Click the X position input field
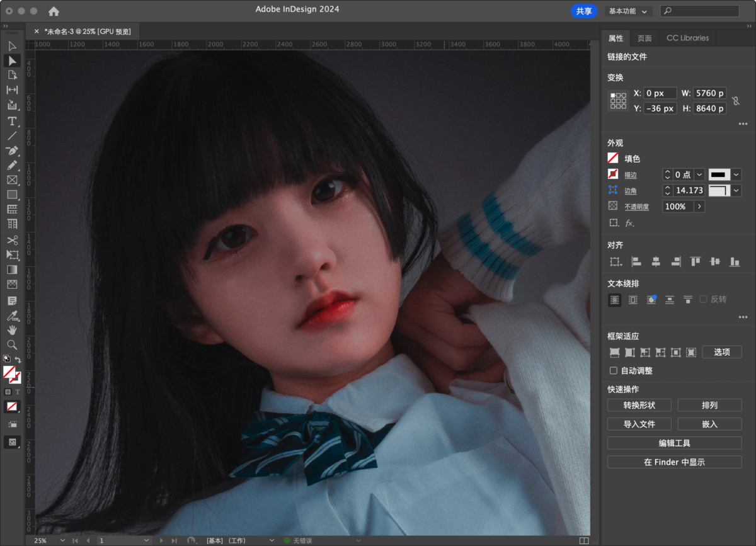This screenshot has height=546, width=756. [660, 93]
